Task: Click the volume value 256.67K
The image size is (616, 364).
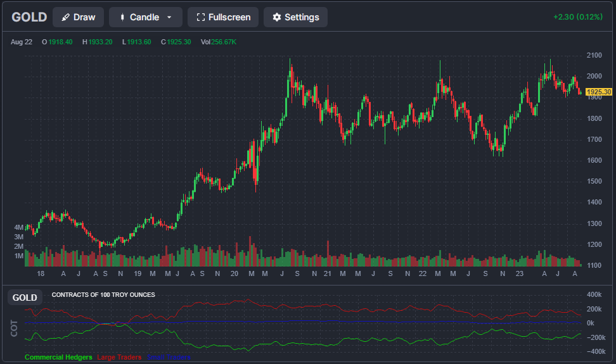Action: 224,42
